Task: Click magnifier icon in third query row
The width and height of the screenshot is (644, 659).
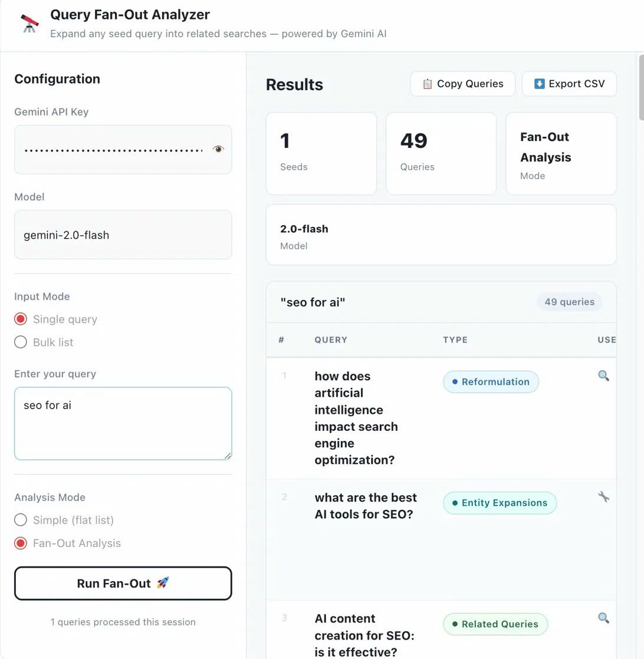Action: 603,618
